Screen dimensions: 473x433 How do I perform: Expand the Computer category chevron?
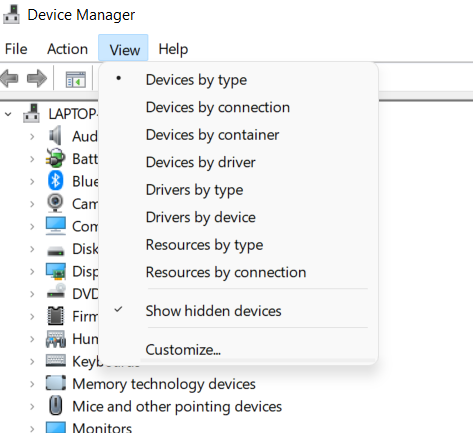pos(32,227)
